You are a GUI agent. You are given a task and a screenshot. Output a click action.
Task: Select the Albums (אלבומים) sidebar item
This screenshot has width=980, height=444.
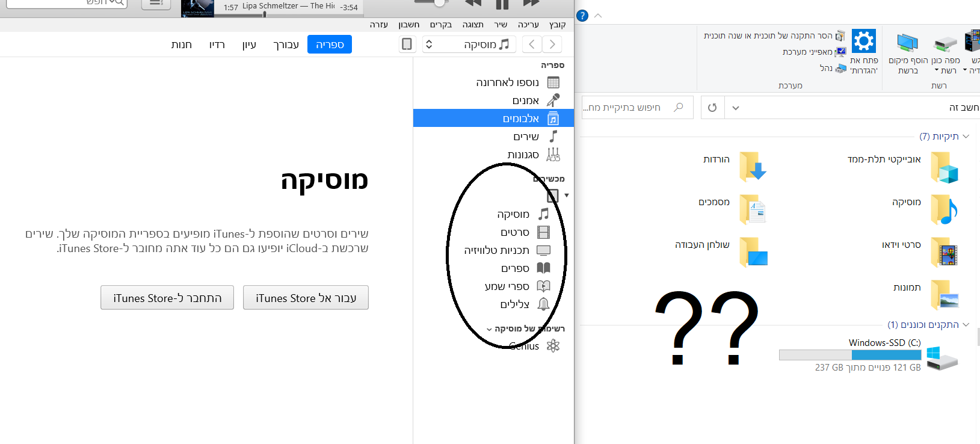[x=493, y=119]
